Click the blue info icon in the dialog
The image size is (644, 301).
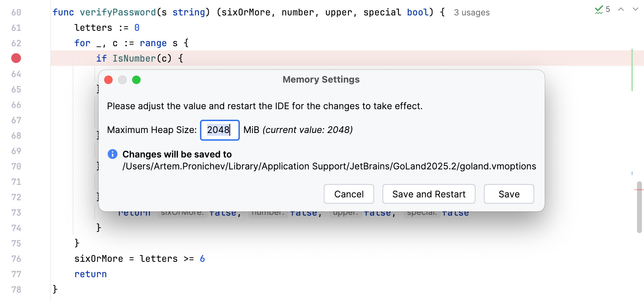coord(113,154)
